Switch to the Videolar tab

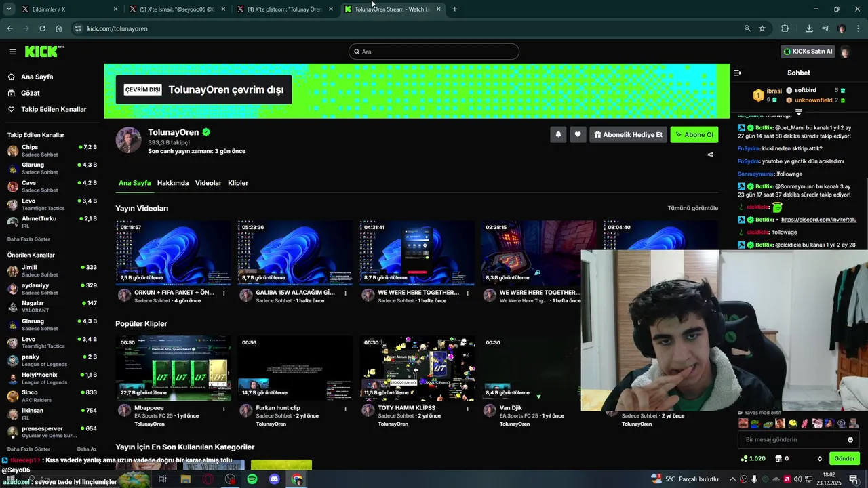tap(208, 183)
